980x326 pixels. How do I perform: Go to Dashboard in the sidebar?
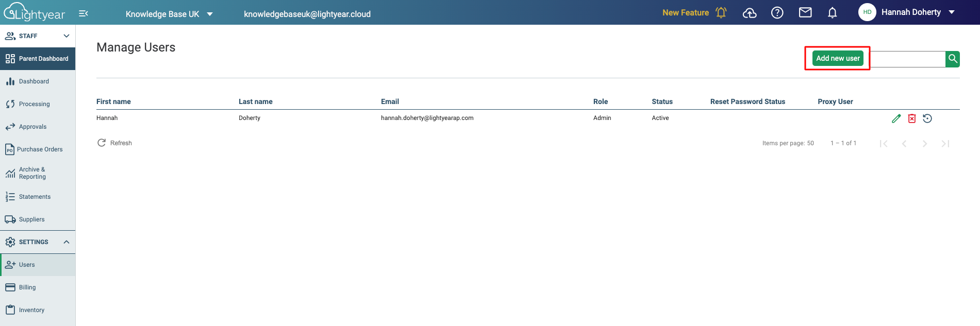(38, 81)
